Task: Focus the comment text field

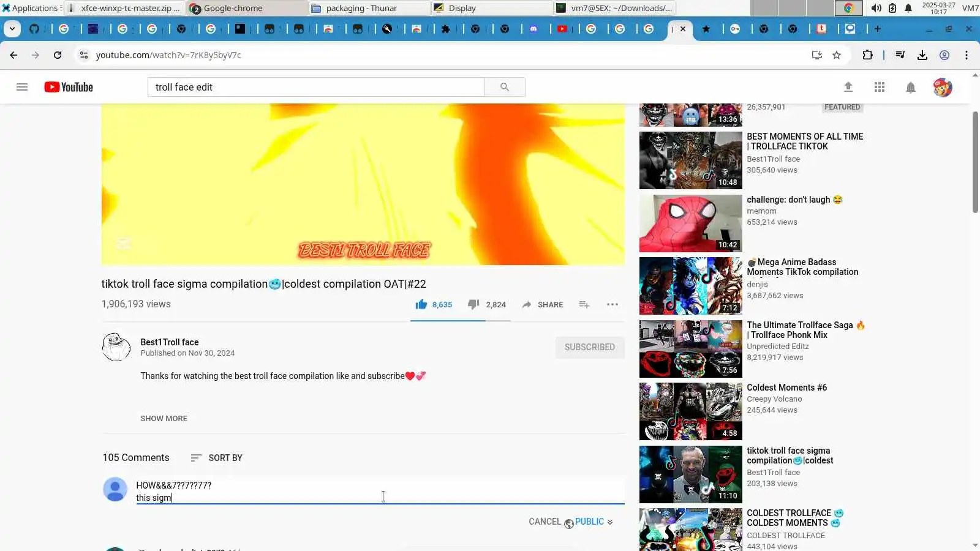Action: (380, 491)
